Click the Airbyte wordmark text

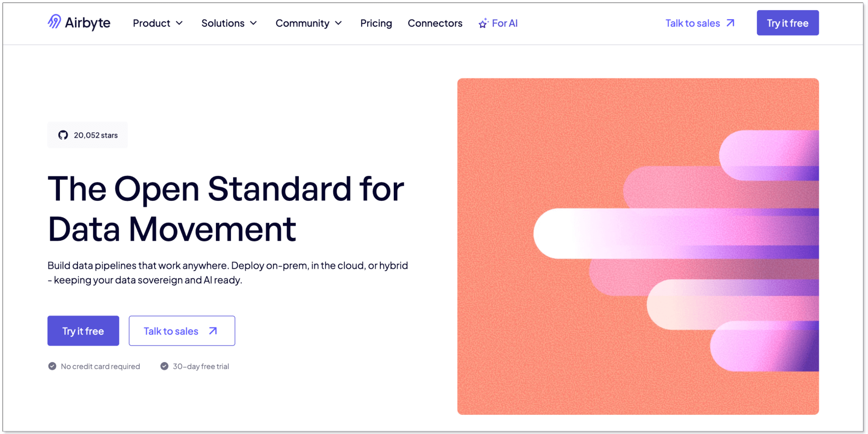pyautogui.click(x=87, y=23)
